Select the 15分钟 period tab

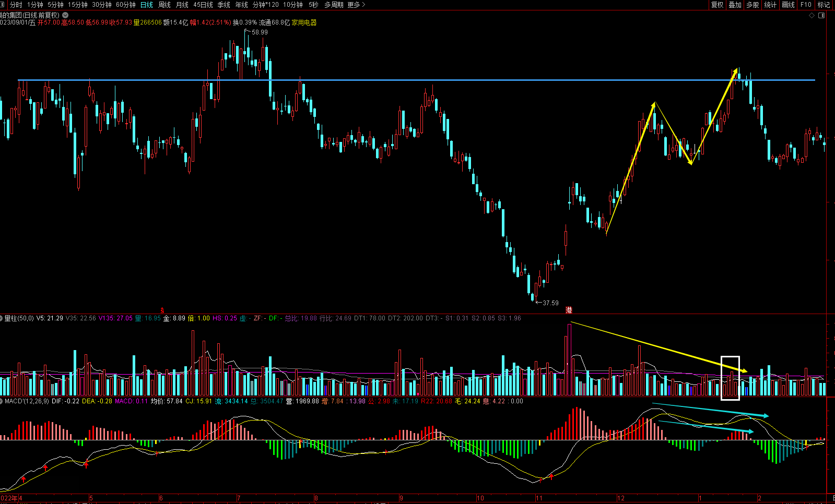pos(78,5)
